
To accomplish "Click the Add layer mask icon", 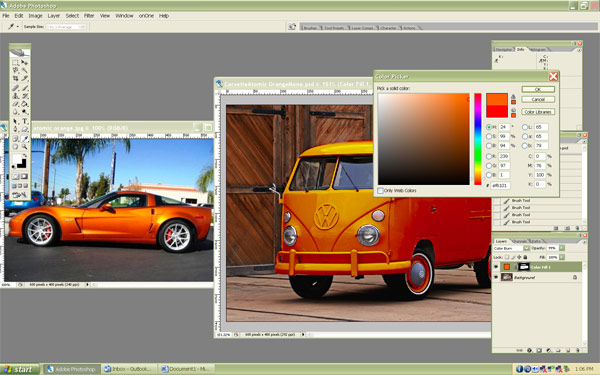I will [539, 350].
